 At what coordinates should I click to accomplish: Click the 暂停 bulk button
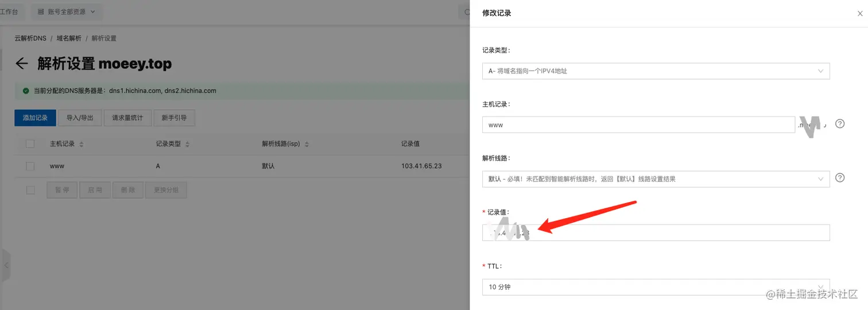tap(62, 190)
